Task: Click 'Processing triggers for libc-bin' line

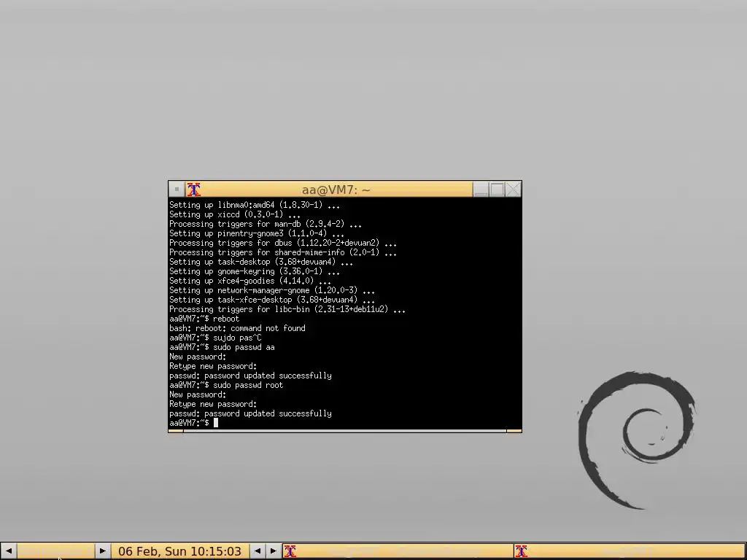Action: 287,309
